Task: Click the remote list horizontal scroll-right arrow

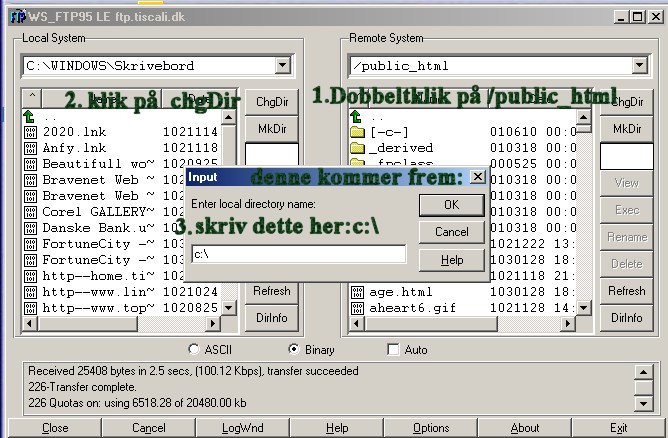Action: 567,324
